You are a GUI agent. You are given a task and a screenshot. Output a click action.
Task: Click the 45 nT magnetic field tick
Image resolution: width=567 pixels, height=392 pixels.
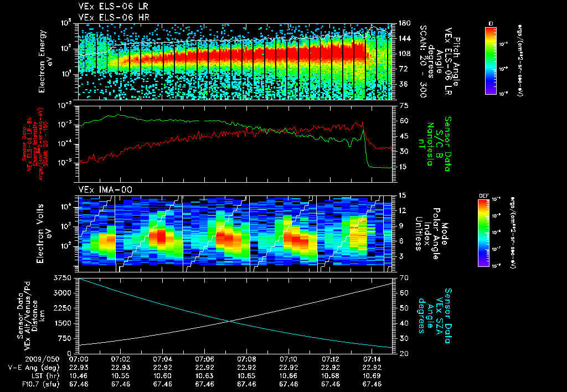click(x=404, y=136)
